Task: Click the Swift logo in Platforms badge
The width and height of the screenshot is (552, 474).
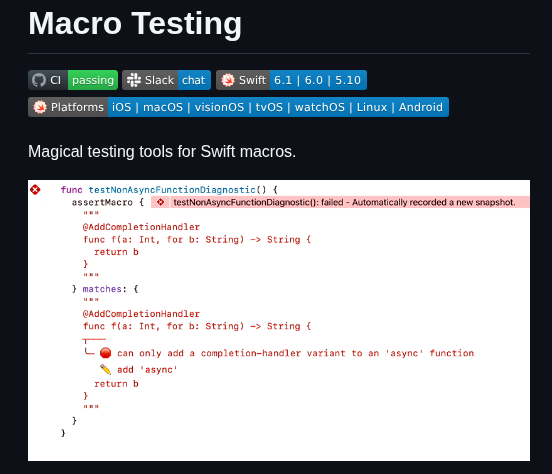Action: point(40,107)
